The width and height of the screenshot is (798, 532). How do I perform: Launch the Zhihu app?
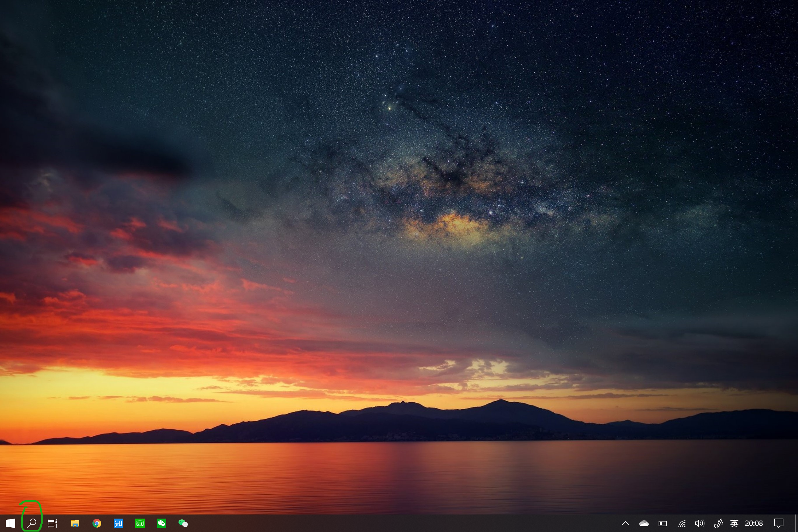click(x=118, y=523)
